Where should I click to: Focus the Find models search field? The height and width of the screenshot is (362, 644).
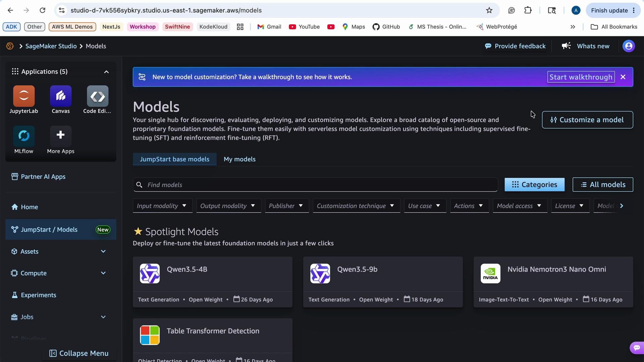click(x=315, y=185)
